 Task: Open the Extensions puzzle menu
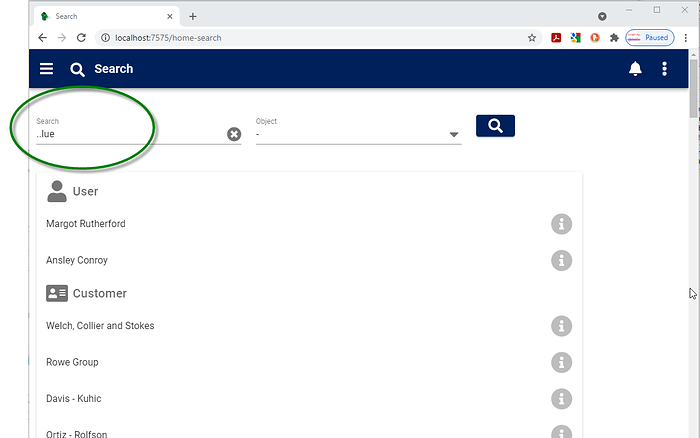click(614, 38)
